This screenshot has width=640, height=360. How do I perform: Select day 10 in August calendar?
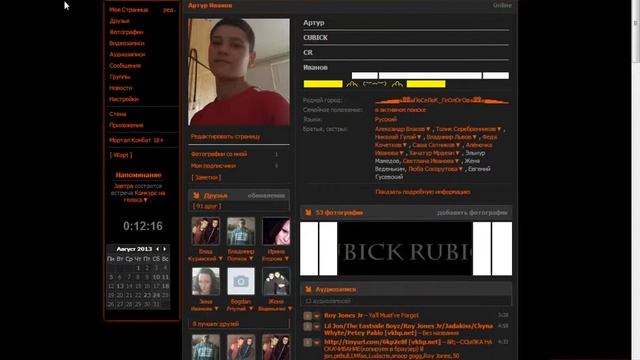click(156, 277)
